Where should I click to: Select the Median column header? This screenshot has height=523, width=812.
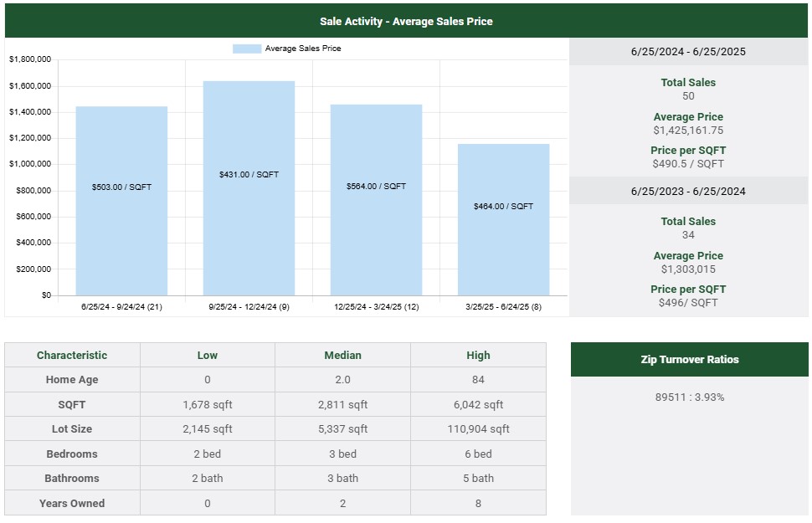coord(342,355)
